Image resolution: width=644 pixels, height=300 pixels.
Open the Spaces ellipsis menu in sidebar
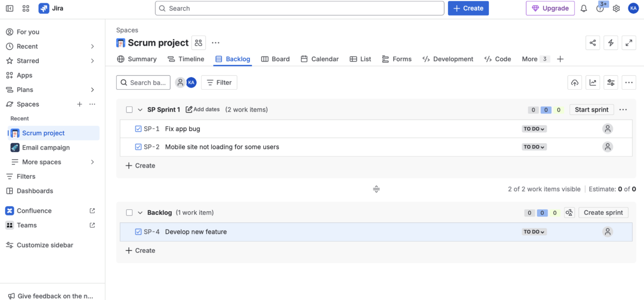(92, 104)
